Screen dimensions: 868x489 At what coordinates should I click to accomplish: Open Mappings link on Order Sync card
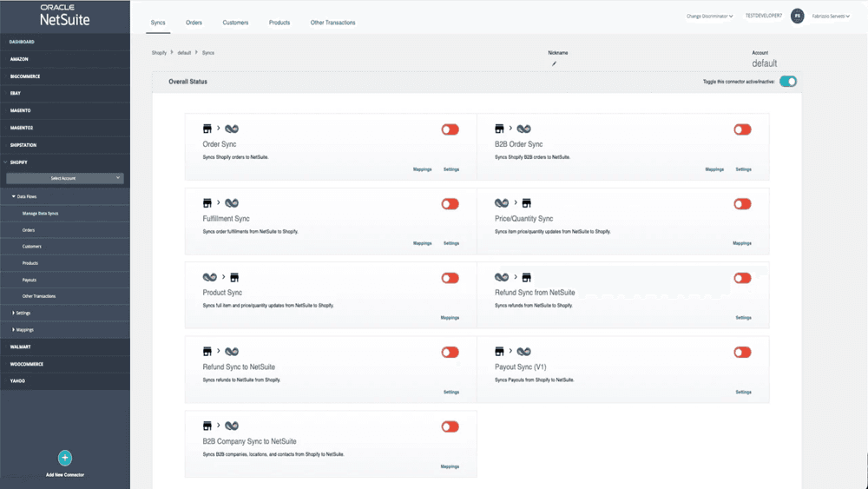(x=423, y=169)
